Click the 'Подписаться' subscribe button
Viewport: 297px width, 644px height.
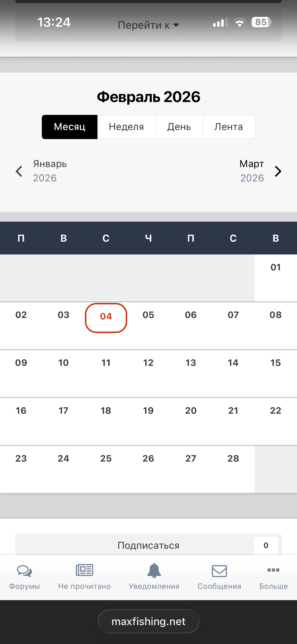pyautogui.click(x=148, y=545)
